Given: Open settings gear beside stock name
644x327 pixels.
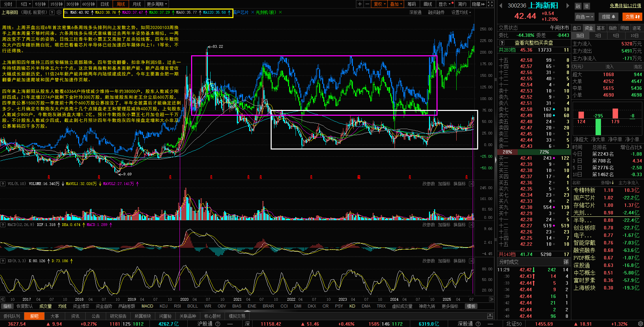Looking at the screenshot, I should [x=59, y=12].
